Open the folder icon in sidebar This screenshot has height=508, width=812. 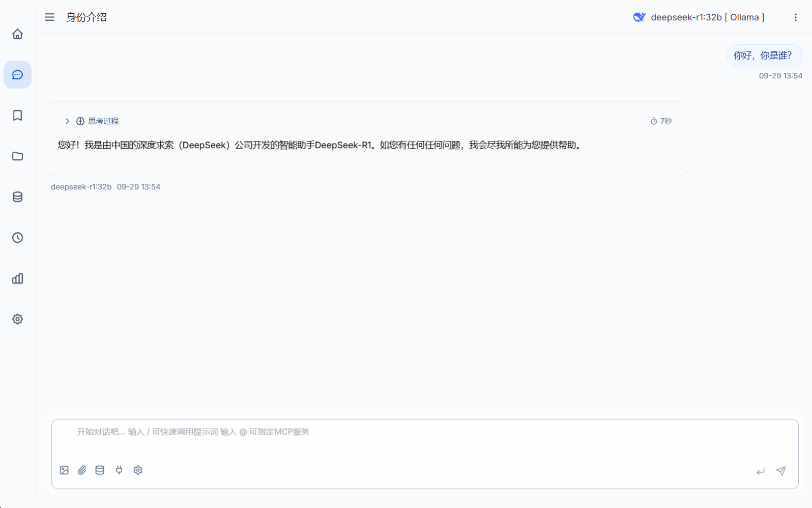click(17, 156)
